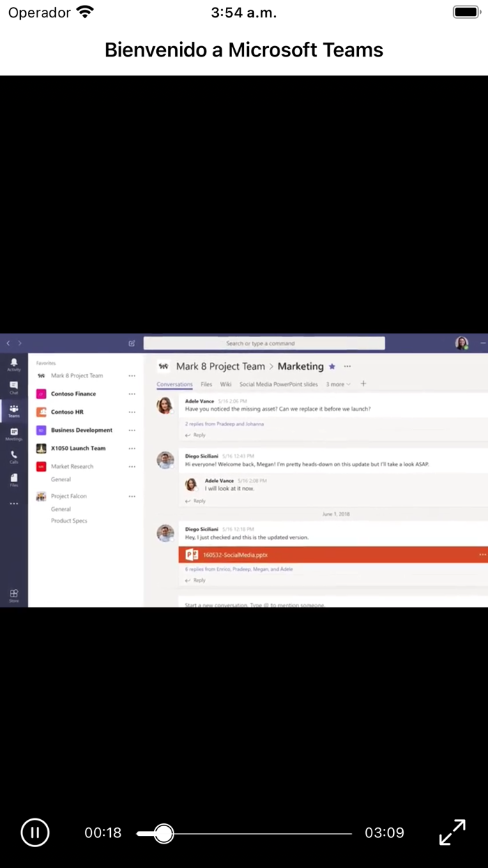Open options dots for Contoso HR
This screenshot has height=868, width=488.
pyautogui.click(x=132, y=412)
